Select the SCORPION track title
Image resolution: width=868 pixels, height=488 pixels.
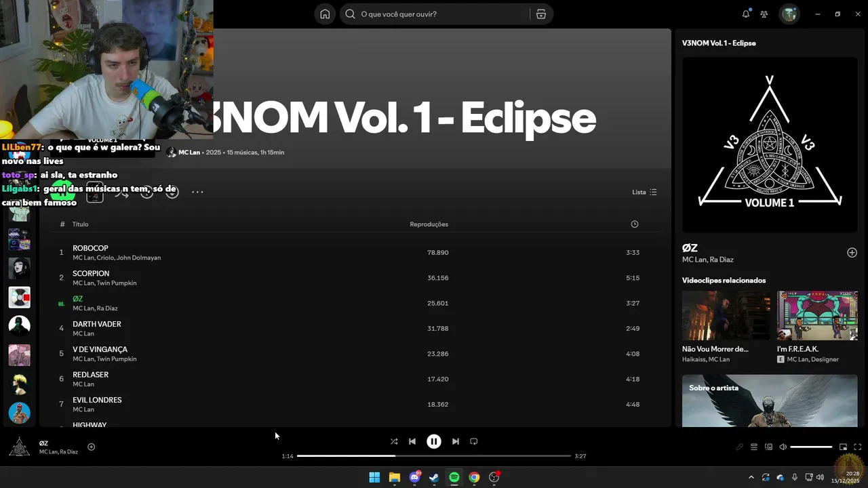[91, 274]
